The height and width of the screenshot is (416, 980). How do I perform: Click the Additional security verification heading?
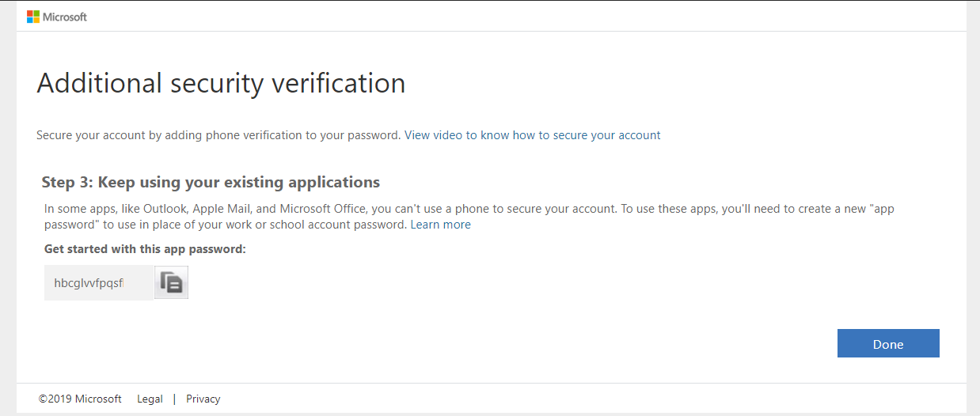(221, 83)
